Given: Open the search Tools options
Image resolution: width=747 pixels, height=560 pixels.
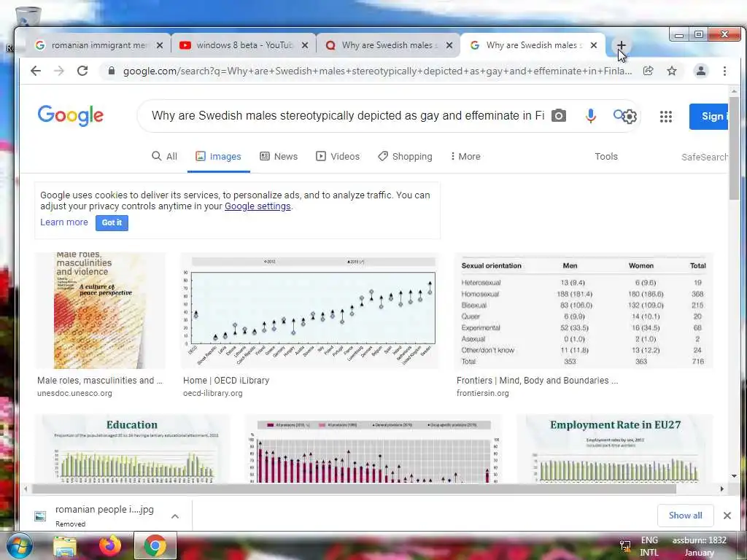Looking at the screenshot, I should click(x=606, y=157).
